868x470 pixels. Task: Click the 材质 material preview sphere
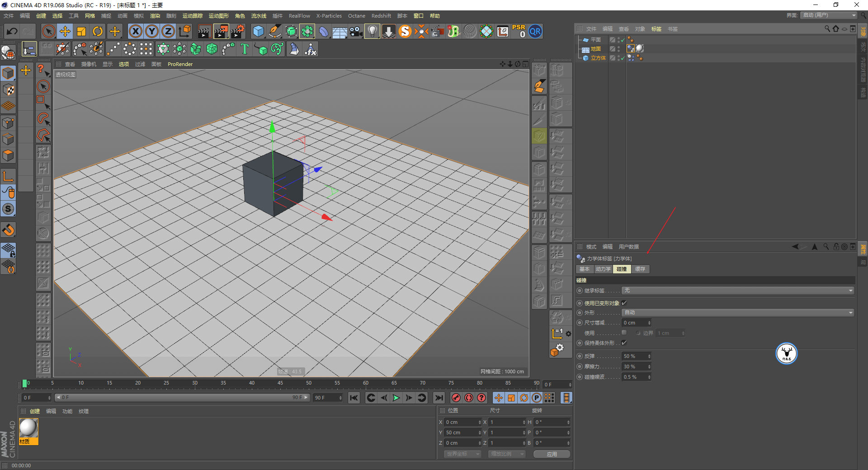[x=28, y=428]
